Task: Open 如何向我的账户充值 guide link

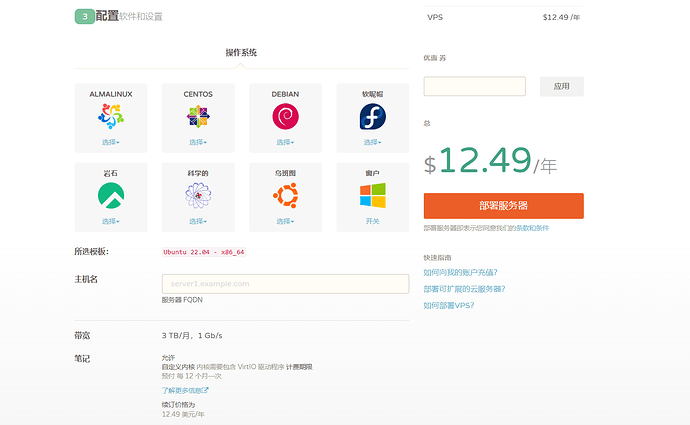Action: click(460, 272)
